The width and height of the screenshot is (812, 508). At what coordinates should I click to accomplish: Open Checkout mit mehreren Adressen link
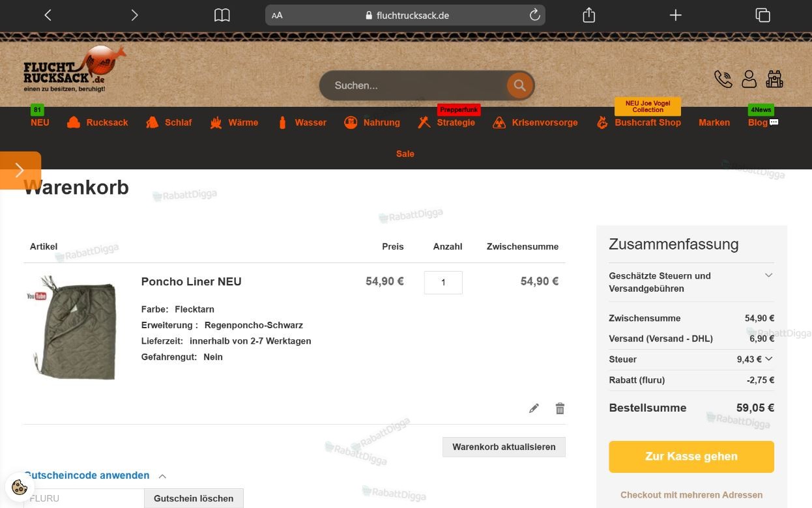(x=691, y=495)
